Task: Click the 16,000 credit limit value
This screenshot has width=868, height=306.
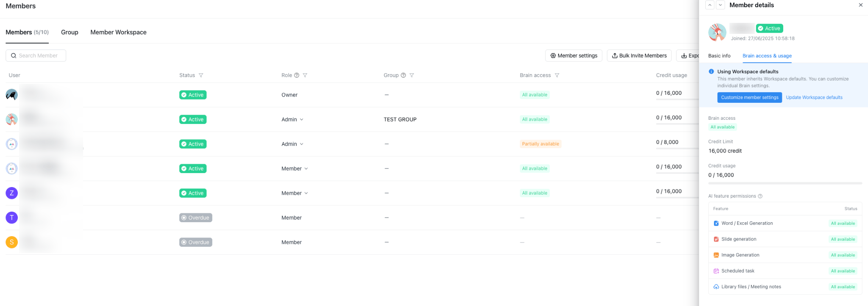Action: click(725, 151)
